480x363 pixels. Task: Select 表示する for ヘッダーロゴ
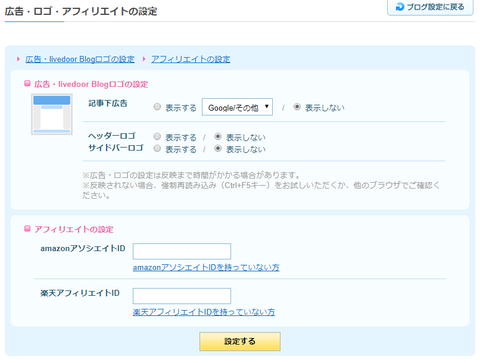[x=157, y=136]
